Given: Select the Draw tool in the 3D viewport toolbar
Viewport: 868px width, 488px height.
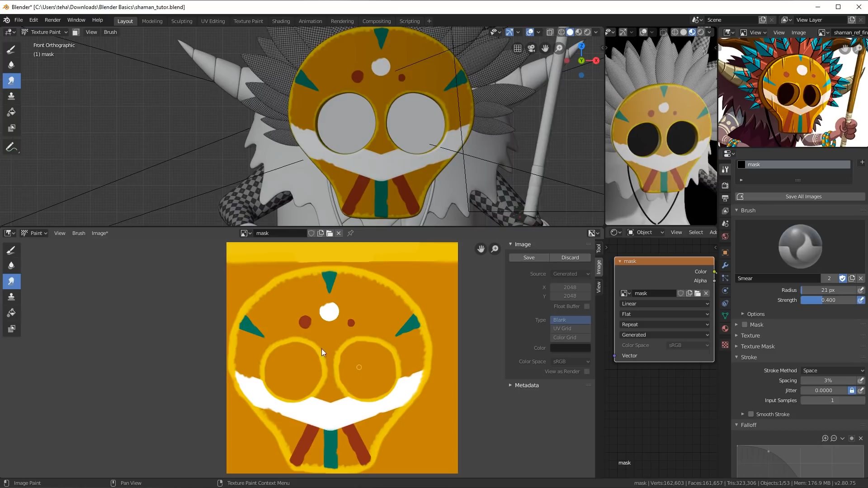Looking at the screenshot, I should pos(11,49).
